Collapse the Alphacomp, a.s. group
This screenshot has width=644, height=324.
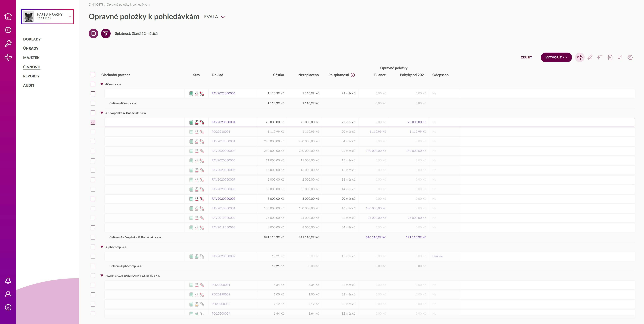pyautogui.click(x=102, y=247)
